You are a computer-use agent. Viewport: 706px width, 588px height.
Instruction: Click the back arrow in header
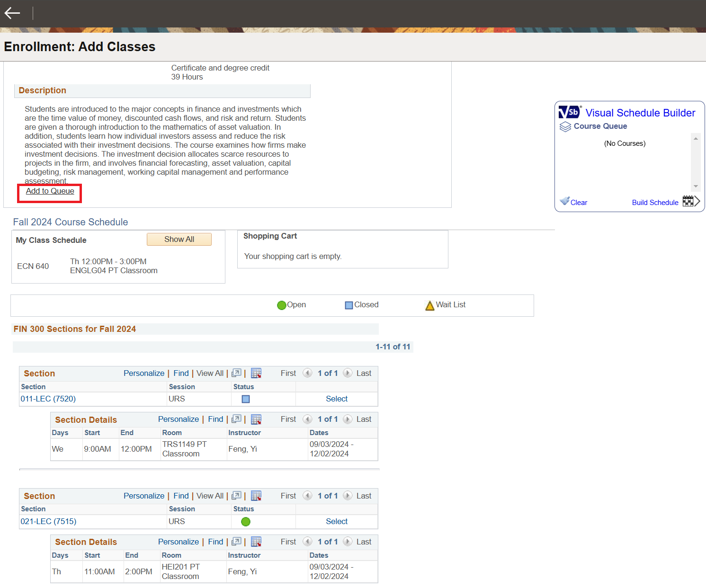click(x=12, y=13)
